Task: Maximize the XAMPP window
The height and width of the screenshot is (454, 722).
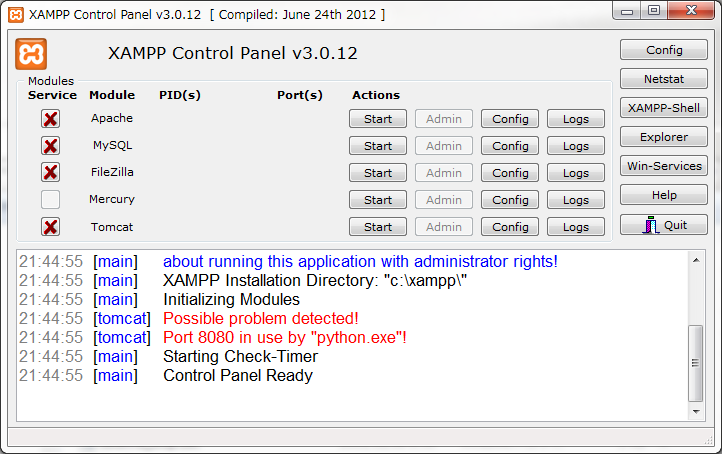Action: click(654, 11)
